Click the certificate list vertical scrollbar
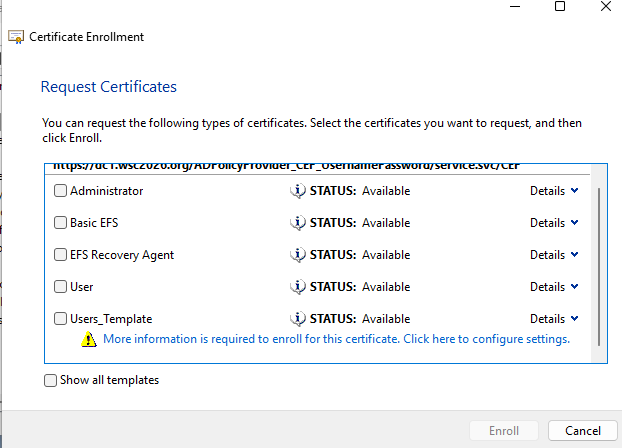The height and width of the screenshot is (448, 622). (x=599, y=267)
